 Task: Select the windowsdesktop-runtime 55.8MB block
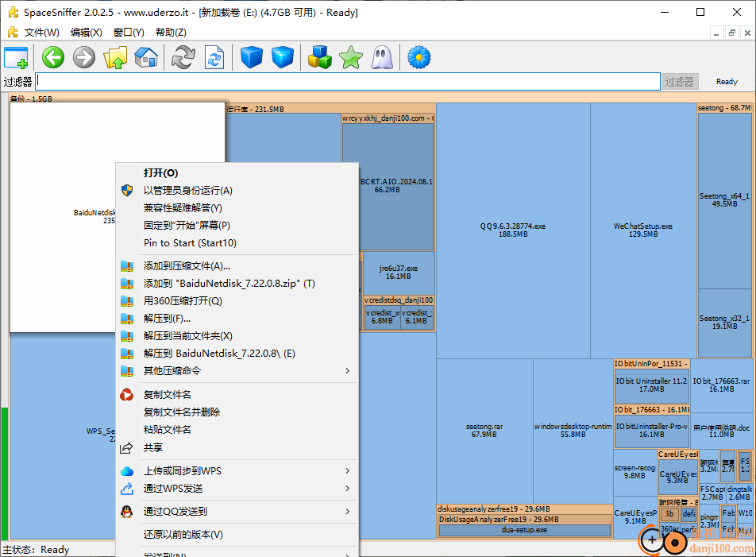(x=573, y=431)
